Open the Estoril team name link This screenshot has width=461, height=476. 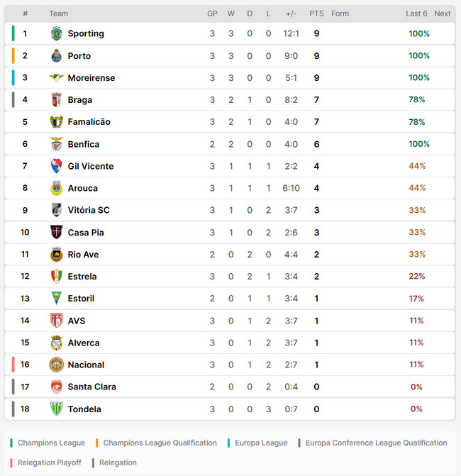pyautogui.click(x=81, y=299)
